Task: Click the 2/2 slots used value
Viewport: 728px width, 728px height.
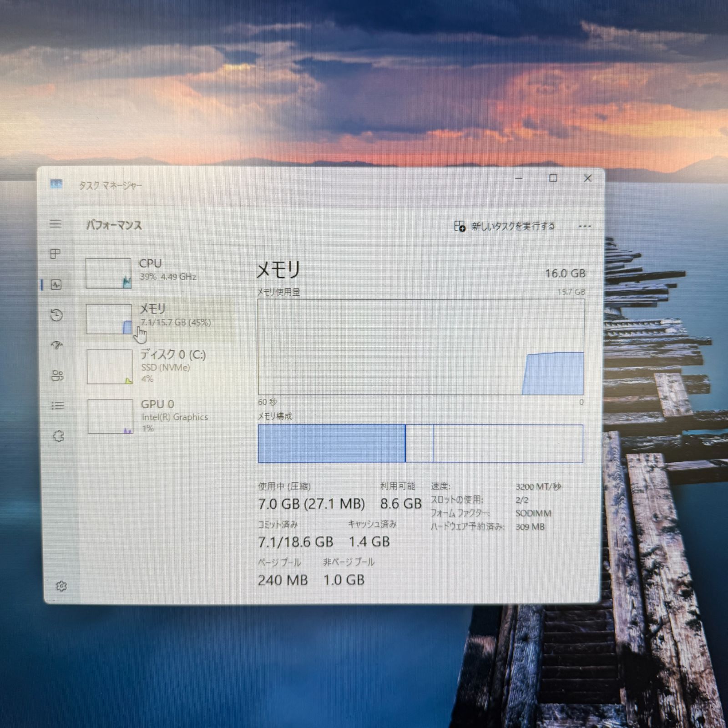Action: click(x=522, y=500)
